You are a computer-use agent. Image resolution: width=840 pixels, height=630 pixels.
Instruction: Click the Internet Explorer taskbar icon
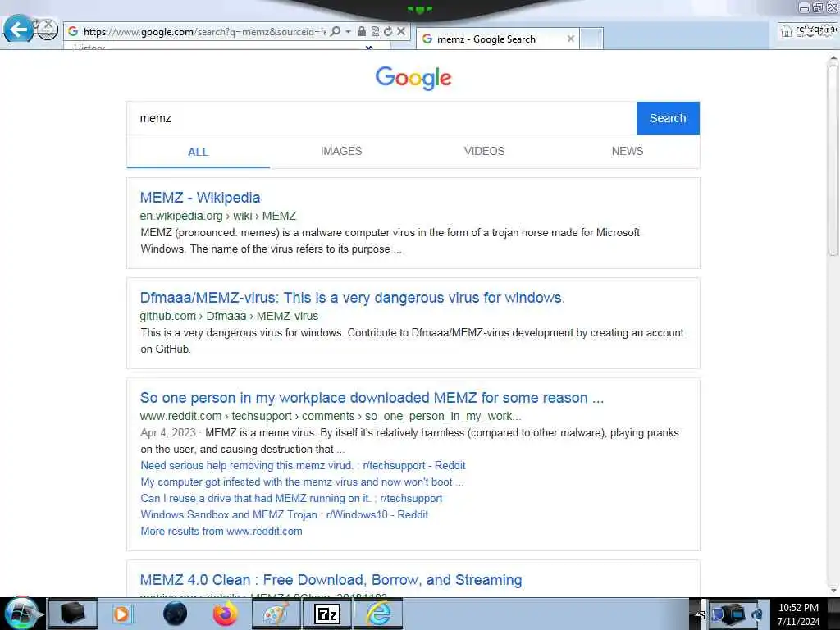click(378, 614)
